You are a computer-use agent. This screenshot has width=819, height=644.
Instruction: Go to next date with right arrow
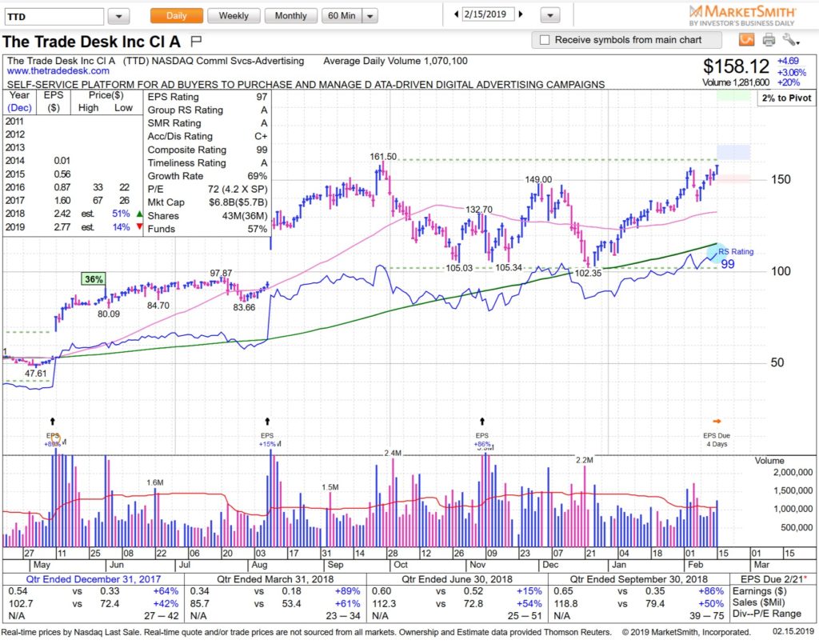[x=521, y=14]
